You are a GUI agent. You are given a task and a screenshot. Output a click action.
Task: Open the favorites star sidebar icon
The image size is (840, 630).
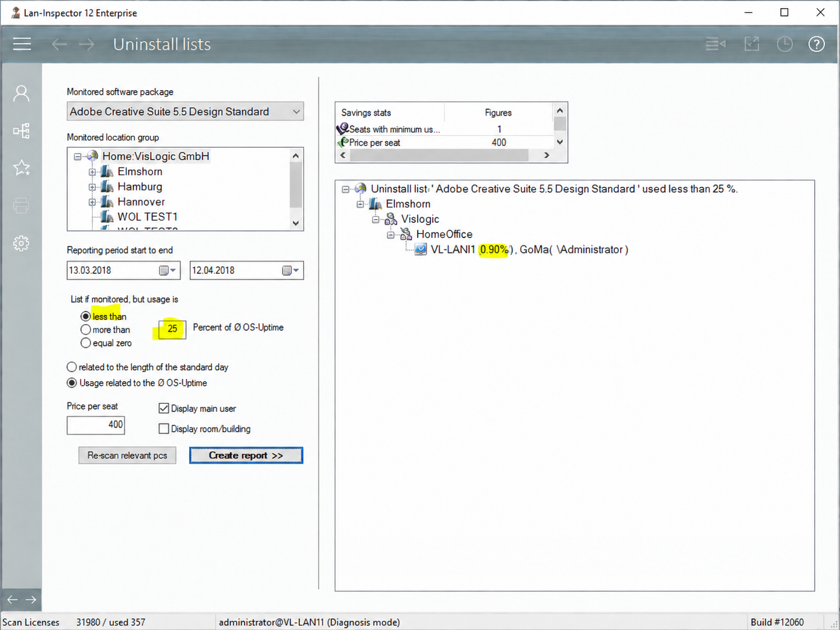pyautogui.click(x=21, y=168)
